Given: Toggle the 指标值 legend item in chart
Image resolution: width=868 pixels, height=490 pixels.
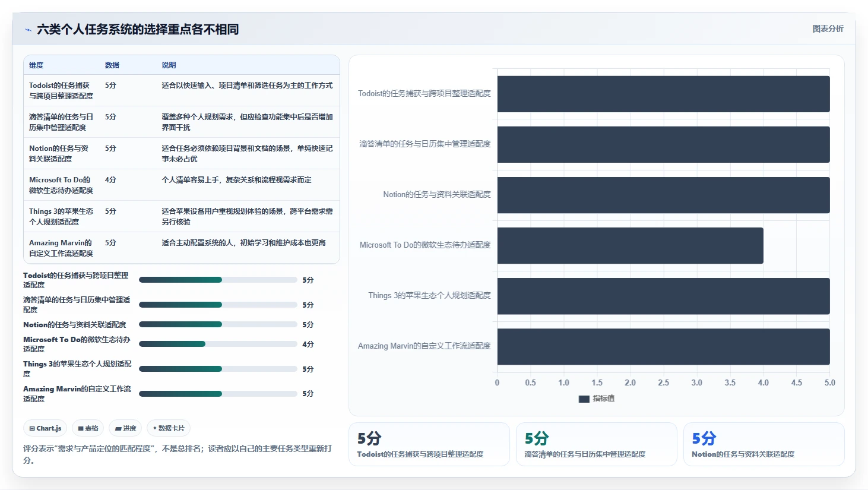Looking at the screenshot, I should click(597, 399).
